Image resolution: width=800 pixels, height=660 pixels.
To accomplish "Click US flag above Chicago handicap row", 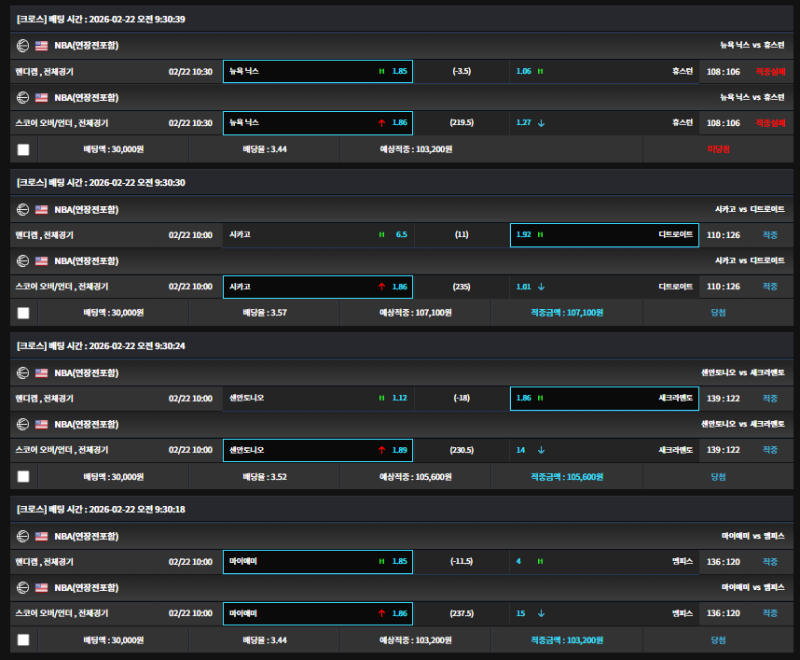I will click(41, 209).
